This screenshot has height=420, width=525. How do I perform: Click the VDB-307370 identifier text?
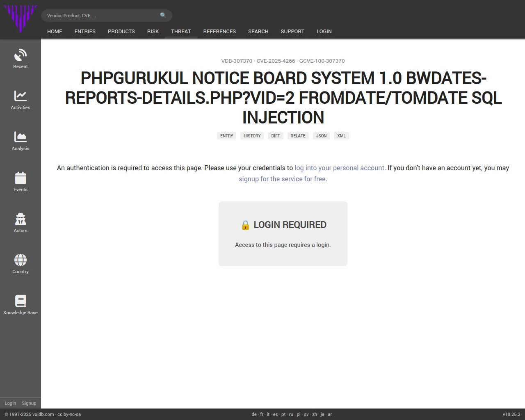237,61
